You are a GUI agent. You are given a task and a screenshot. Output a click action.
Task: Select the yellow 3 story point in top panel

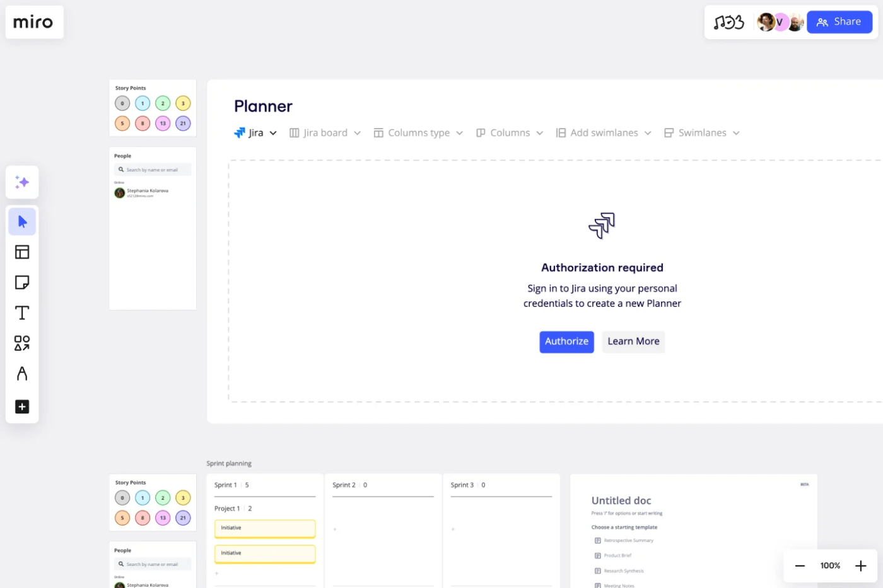[183, 103]
